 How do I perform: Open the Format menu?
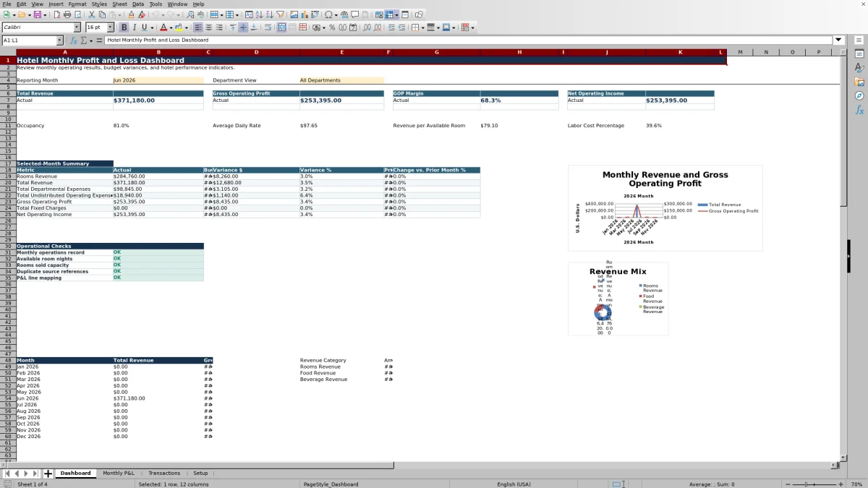[x=77, y=4]
